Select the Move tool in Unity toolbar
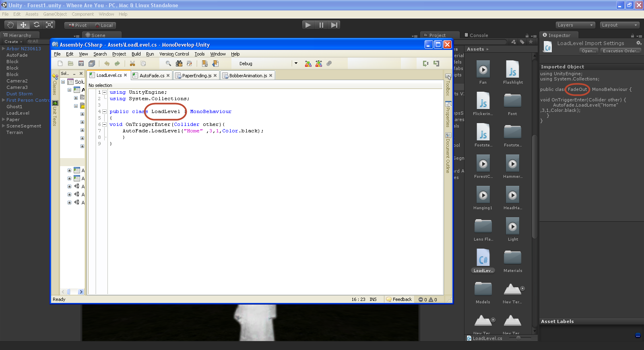The width and height of the screenshot is (644, 350). point(23,25)
